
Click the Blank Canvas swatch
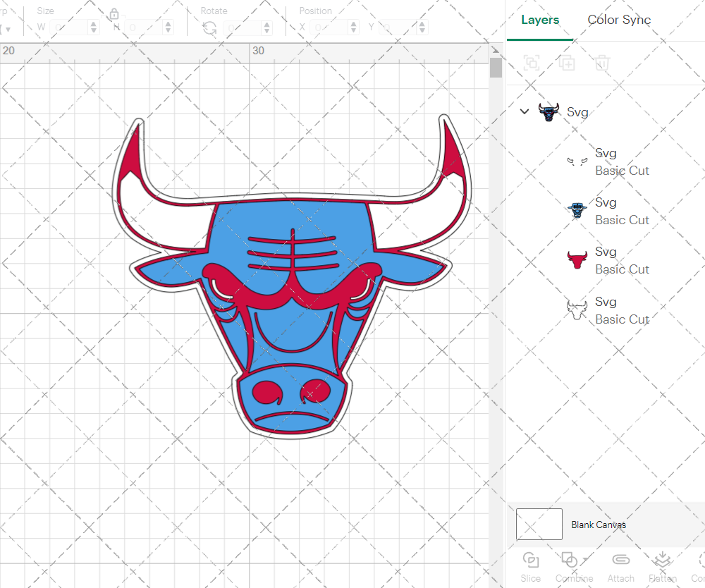tap(539, 524)
